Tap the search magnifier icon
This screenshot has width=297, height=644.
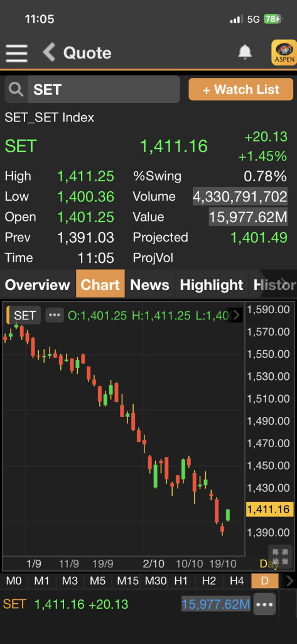point(16,89)
